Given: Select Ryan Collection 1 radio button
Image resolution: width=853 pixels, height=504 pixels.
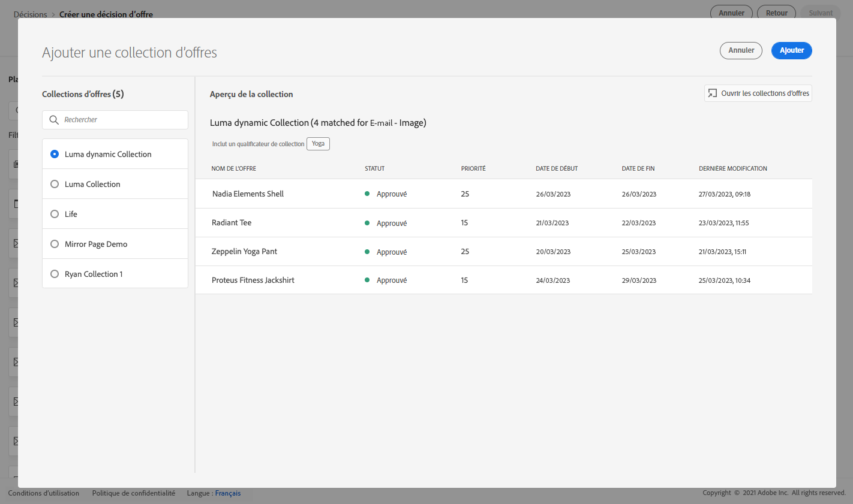Looking at the screenshot, I should [55, 274].
